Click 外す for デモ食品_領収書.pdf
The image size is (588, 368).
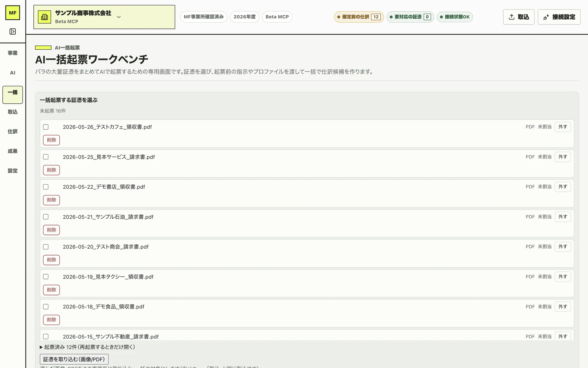(563, 307)
